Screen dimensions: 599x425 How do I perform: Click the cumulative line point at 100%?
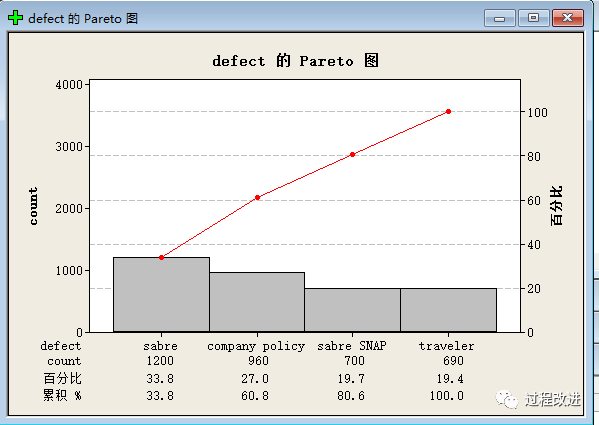click(448, 112)
